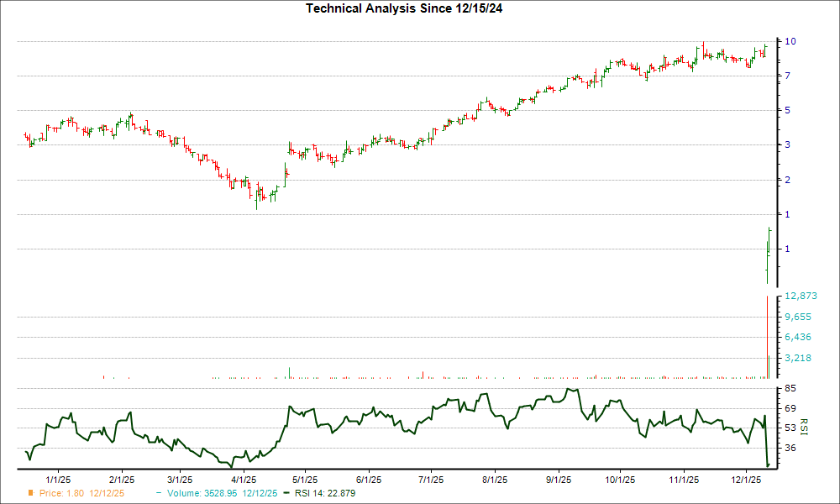The width and height of the screenshot is (840, 504).
Task: Click the Price: 1.80 legend text
Action: (63, 494)
